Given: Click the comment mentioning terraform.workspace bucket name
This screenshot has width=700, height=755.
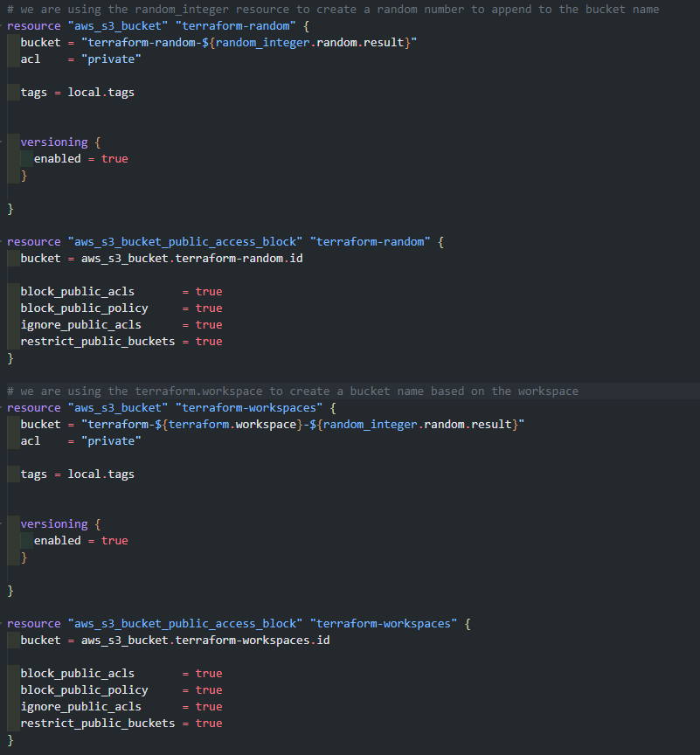Looking at the screenshot, I should (293, 391).
